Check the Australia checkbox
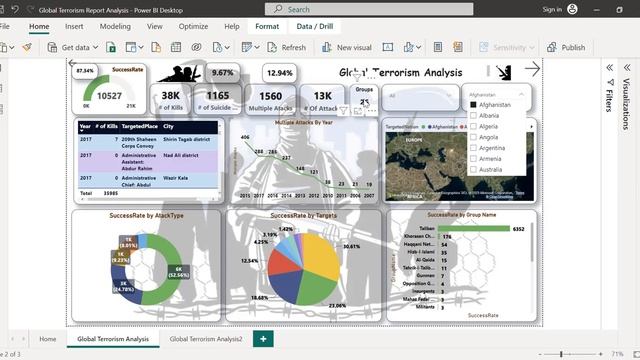The width and height of the screenshot is (640, 360). tap(473, 169)
